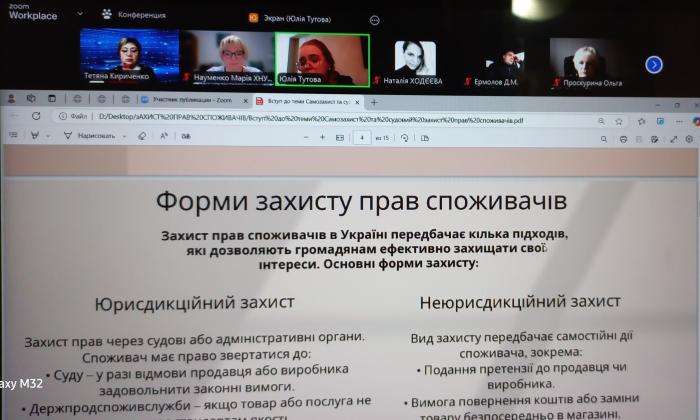Click the PDF page number field

[362, 137]
